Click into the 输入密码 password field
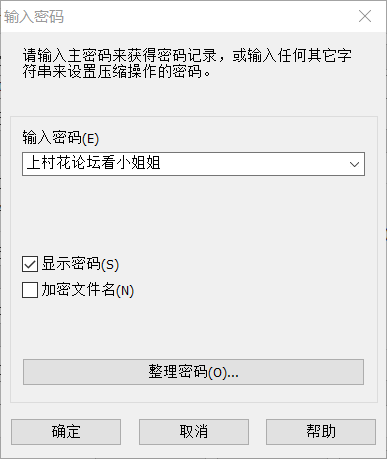 point(193,164)
